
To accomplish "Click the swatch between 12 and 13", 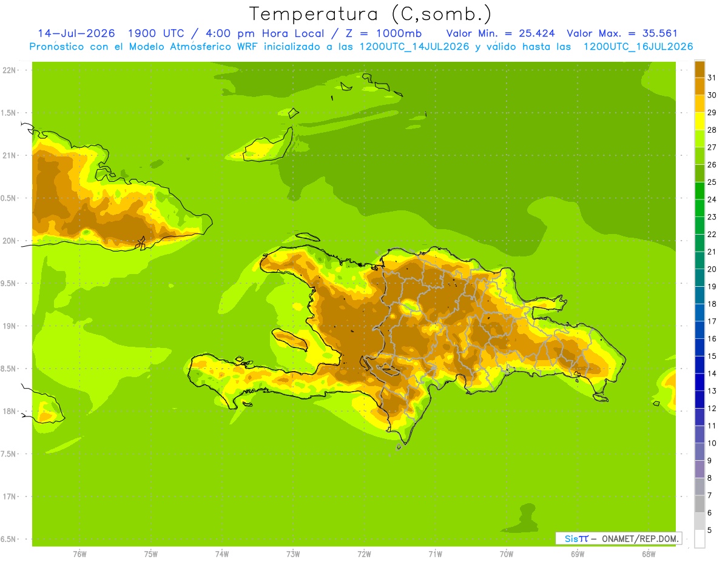I will [699, 400].
